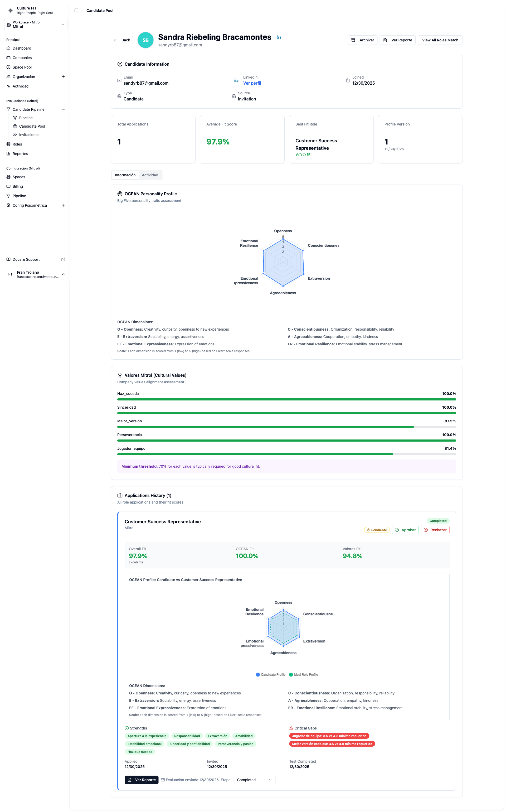The width and height of the screenshot is (506, 812).
Task: Open the Etapa Completed dropdown
Action: point(254,780)
